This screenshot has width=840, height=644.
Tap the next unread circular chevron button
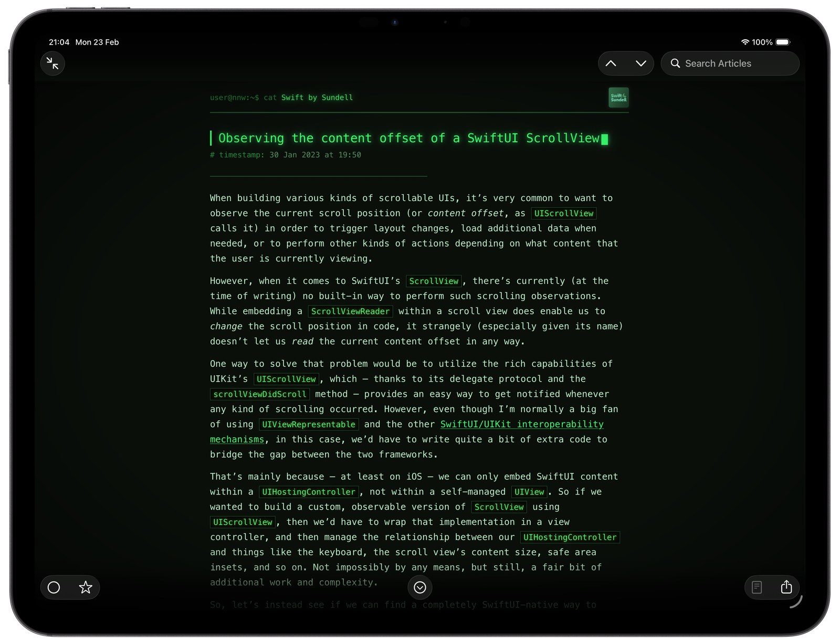(x=419, y=587)
